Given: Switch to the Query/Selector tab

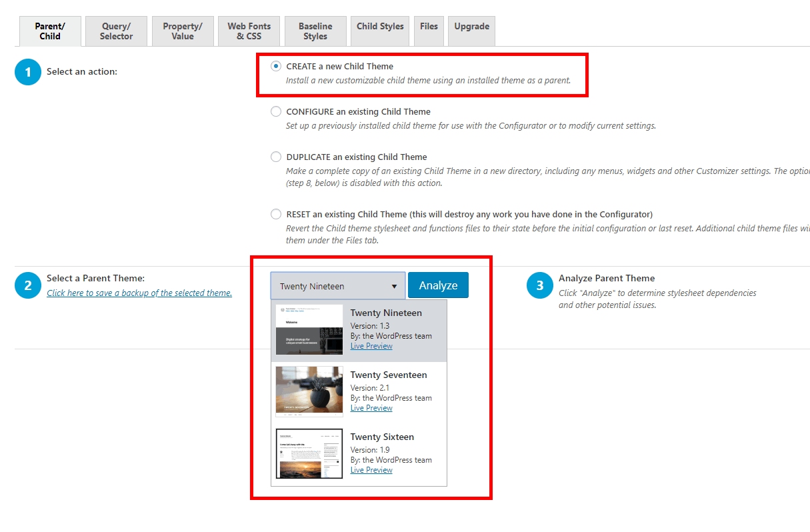Looking at the screenshot, I should point(117,31).
